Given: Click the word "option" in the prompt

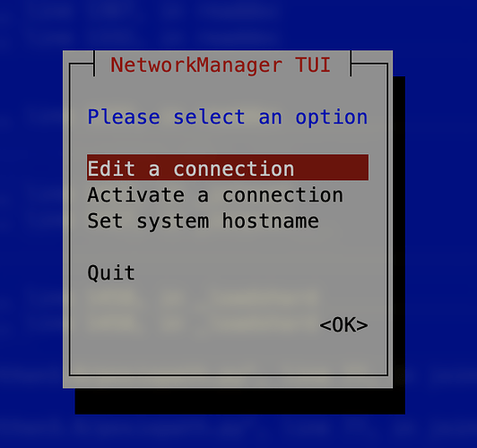Looking at the screenshot, I should pyautogui.click(x=332, y=117).
